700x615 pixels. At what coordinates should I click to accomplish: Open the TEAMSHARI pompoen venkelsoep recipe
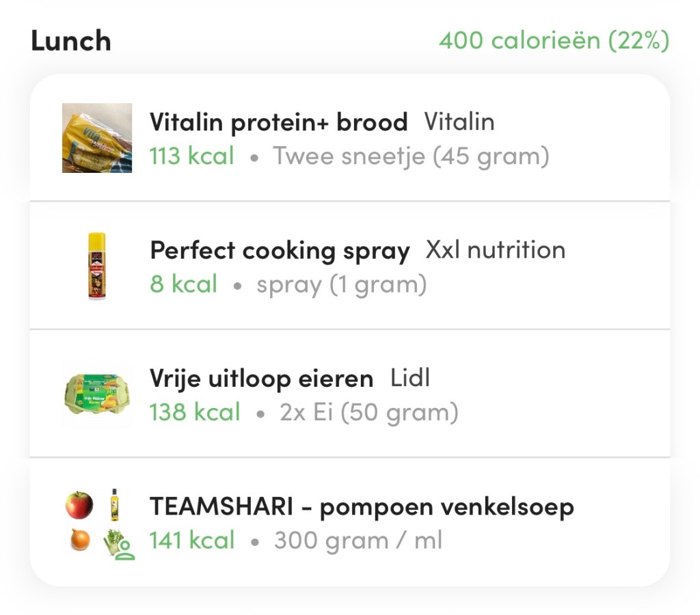coord(362,507)
